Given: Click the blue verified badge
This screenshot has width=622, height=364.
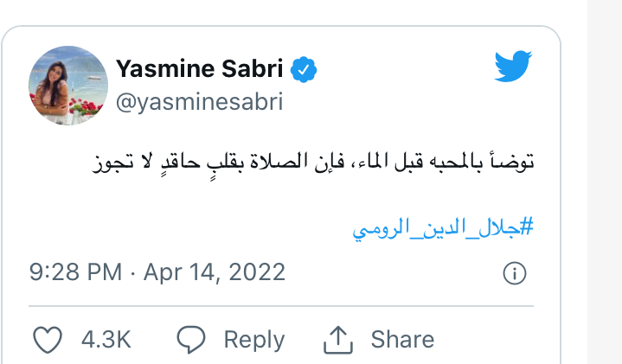Looking at the screenshot, I should click(x=303, y=68).
